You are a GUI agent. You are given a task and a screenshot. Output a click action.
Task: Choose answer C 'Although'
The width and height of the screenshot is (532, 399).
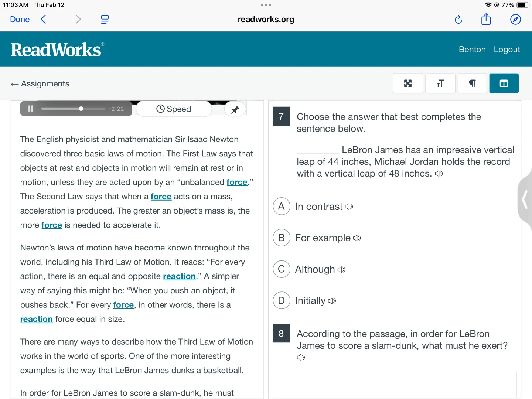282,269
